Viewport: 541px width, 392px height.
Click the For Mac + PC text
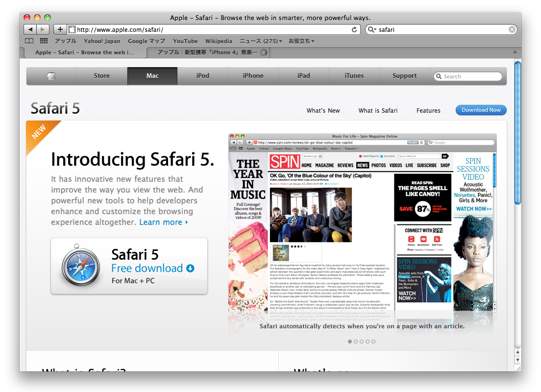[x=133, y=281]
